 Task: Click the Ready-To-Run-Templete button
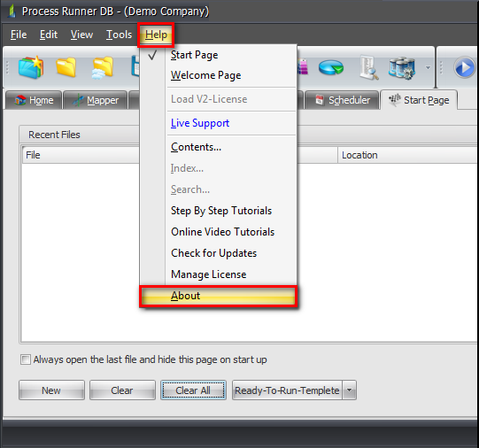pos(287,390)
